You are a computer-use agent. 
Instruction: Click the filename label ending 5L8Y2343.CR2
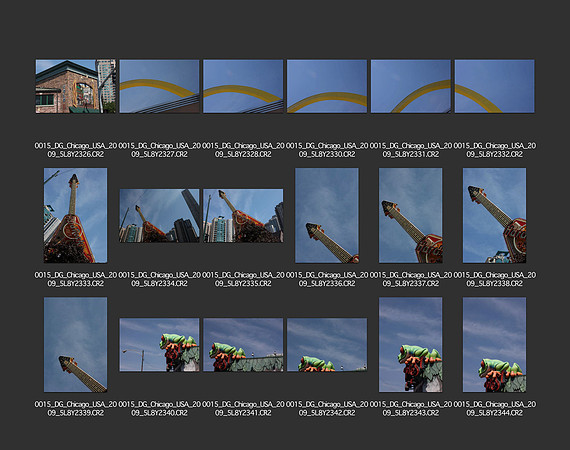[x=411, y=409]
